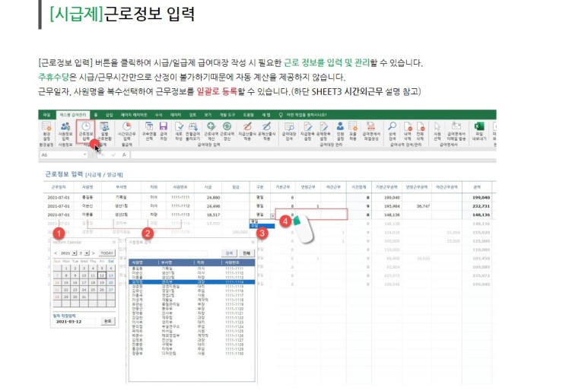The image size is (588, 391).
Task: Open the calendar month dropdown
Action: tap(87, 253)
